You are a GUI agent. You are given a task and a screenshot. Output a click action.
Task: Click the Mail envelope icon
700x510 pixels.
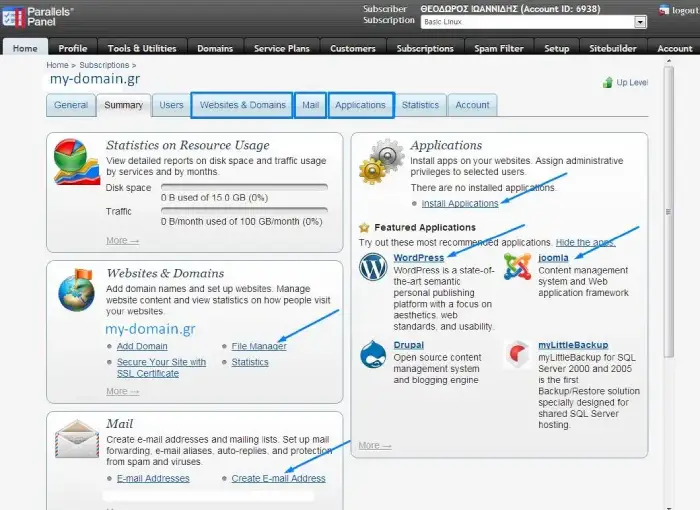pos(77,439)
